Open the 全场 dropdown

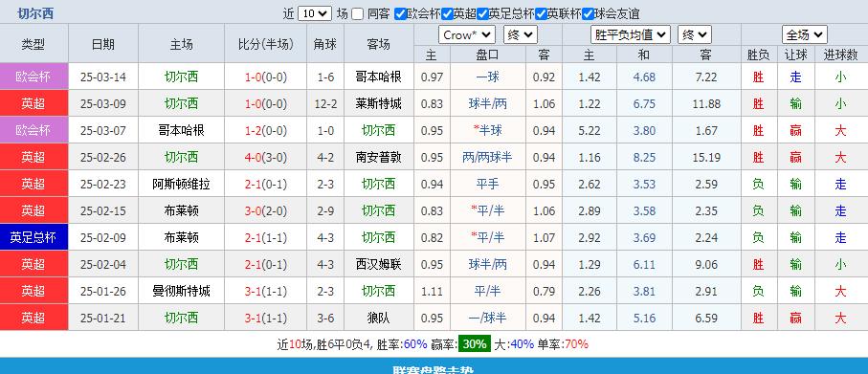804,35
